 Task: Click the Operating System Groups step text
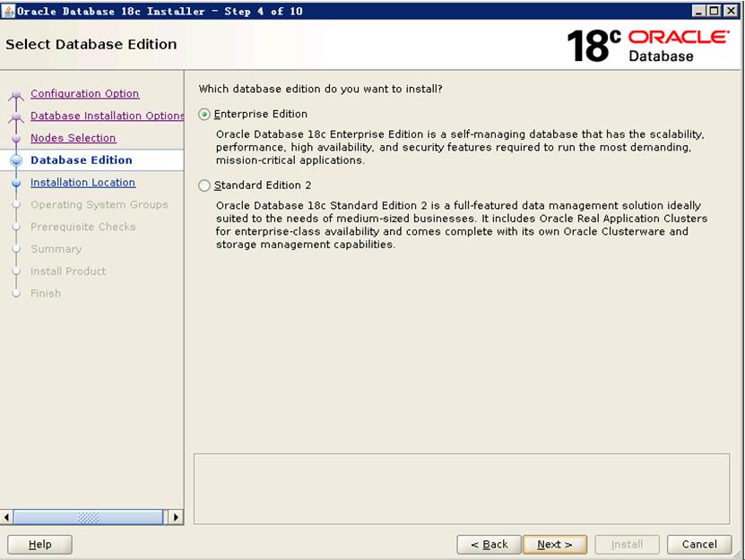pyautogui.click(x=100, y=204)
